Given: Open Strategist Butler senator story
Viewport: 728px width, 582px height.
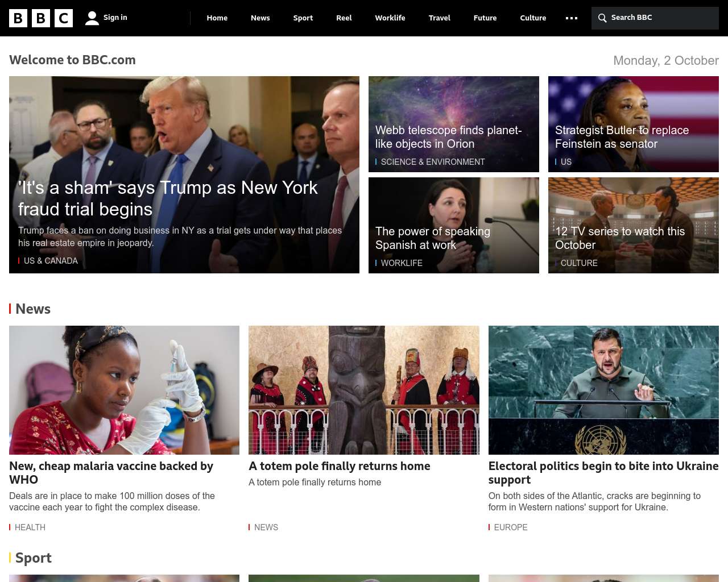Looking at the screenshot, I should [622, 137].
